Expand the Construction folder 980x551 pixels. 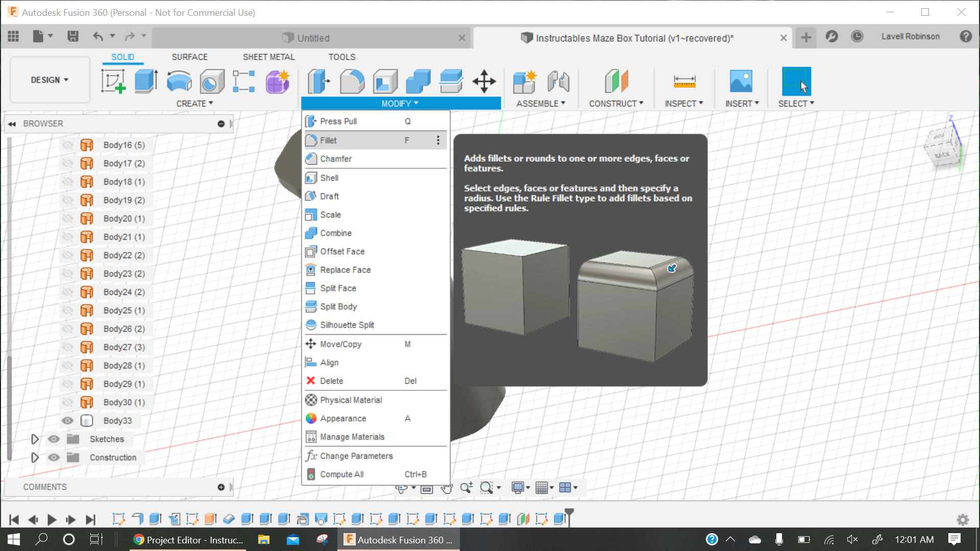pos(35,457)
